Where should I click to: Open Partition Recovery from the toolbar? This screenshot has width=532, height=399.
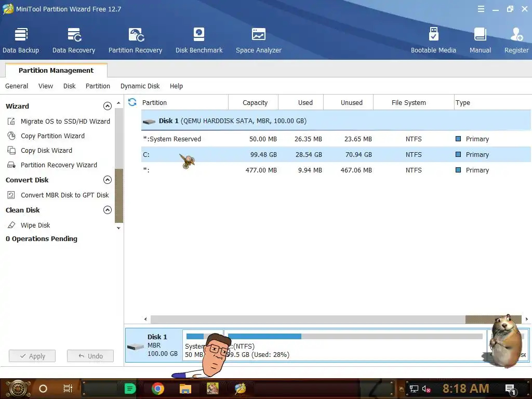pos(136,41)
